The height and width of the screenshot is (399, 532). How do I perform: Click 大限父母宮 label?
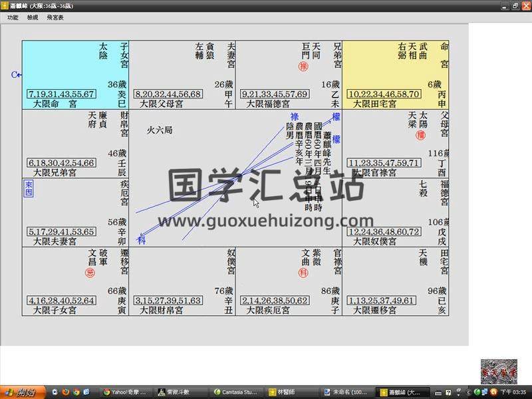[162, 104]
